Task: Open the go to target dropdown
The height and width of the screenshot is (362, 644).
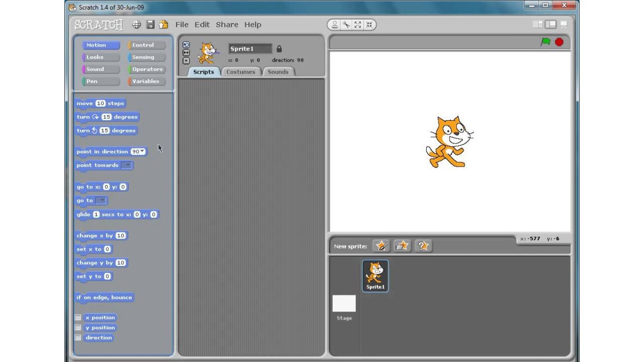Action: coord(101,201)
